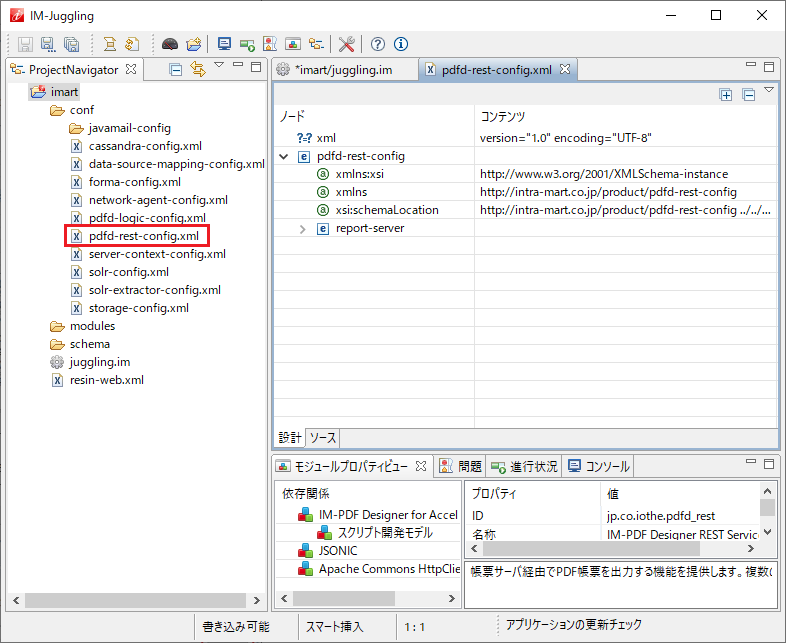Click Collapse All in ProjectNavigator

[x=175, y=70]
